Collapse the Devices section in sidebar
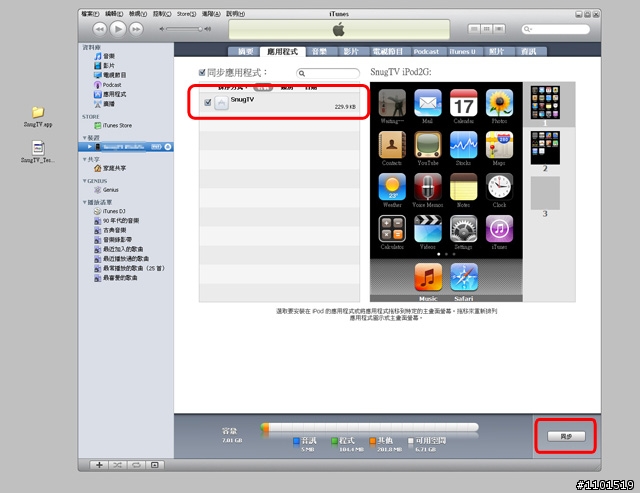Screen dimensions: 640x493 click(x=84, y=138)
